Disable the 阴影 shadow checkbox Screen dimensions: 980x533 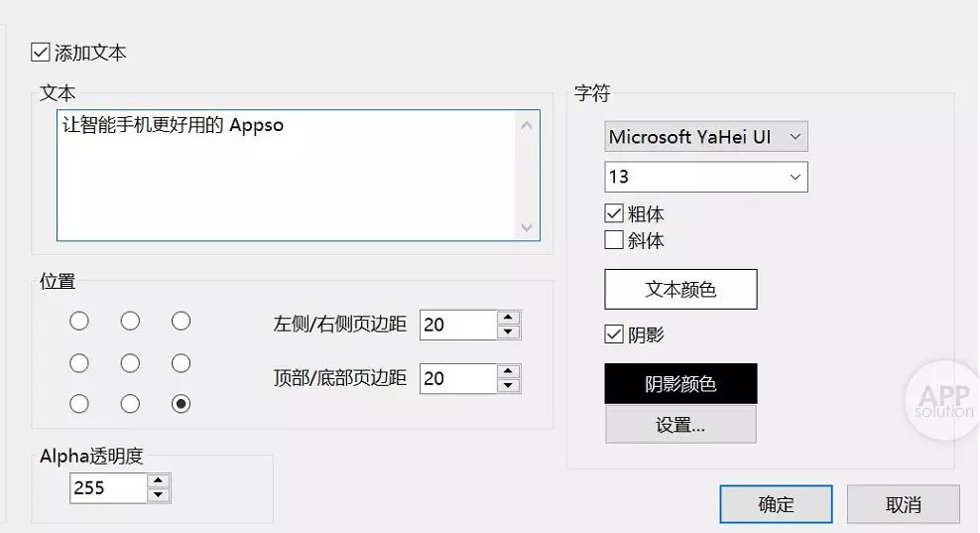614,334
